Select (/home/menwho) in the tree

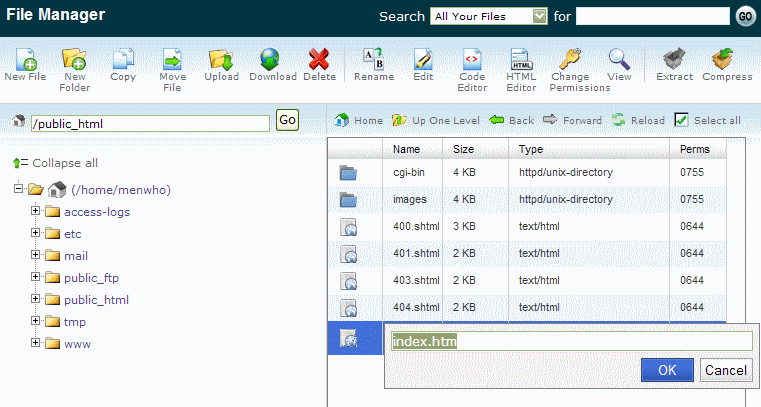click(121, 190)
